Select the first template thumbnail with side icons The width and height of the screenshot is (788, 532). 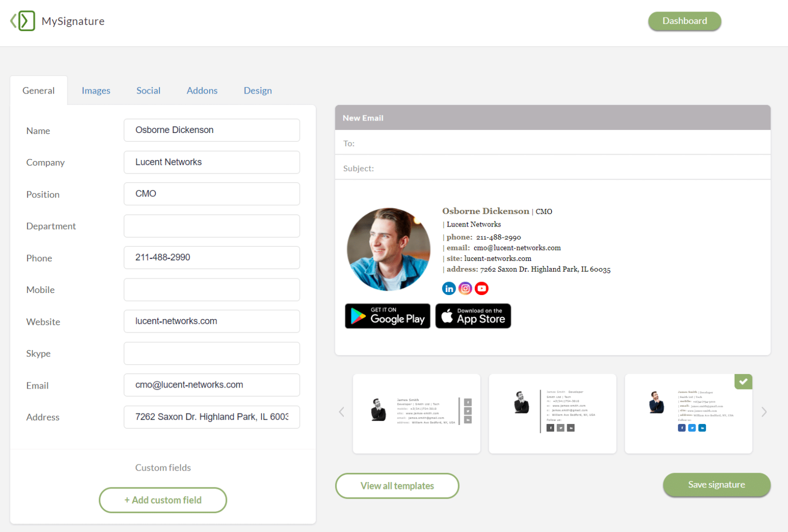tap(417, 414)
